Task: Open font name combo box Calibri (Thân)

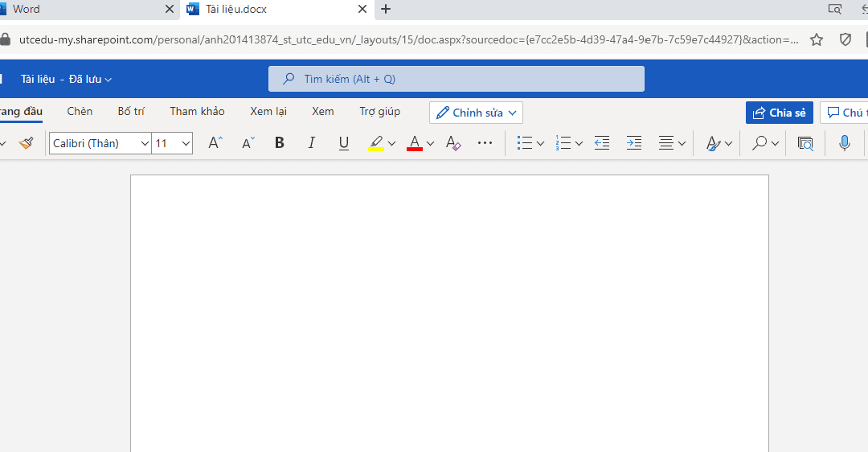Action: (x=100, y=143)
